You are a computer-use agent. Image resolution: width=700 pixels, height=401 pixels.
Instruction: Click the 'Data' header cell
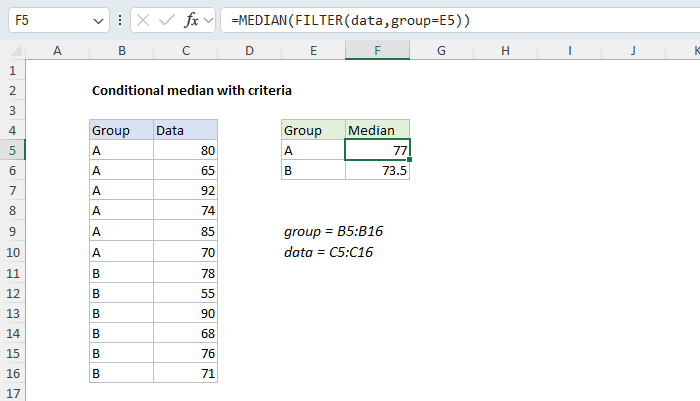(x=186, y=130)
